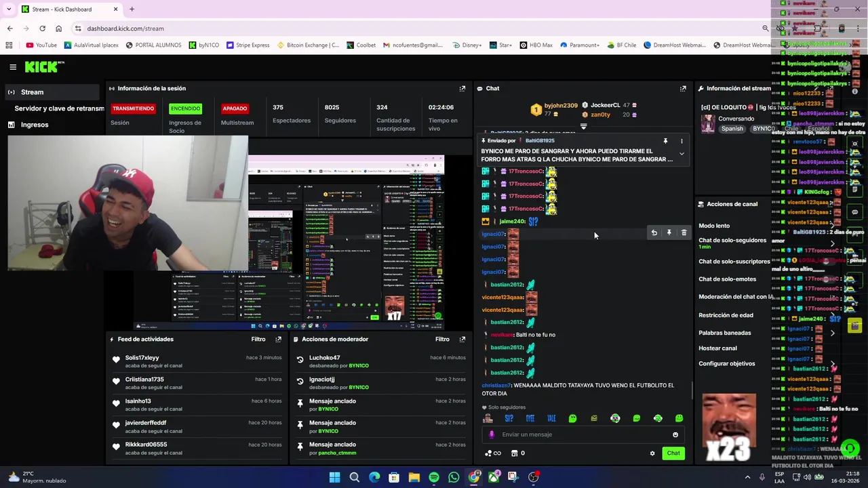This screenshot has width=868, height=488.
Task: Click Luchoko47 in the moderator actions
Action: (324, 358)
